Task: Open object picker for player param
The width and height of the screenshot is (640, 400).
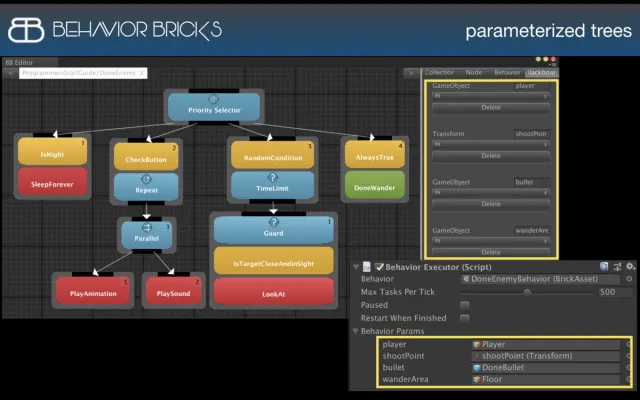Action: pos(629,344)
